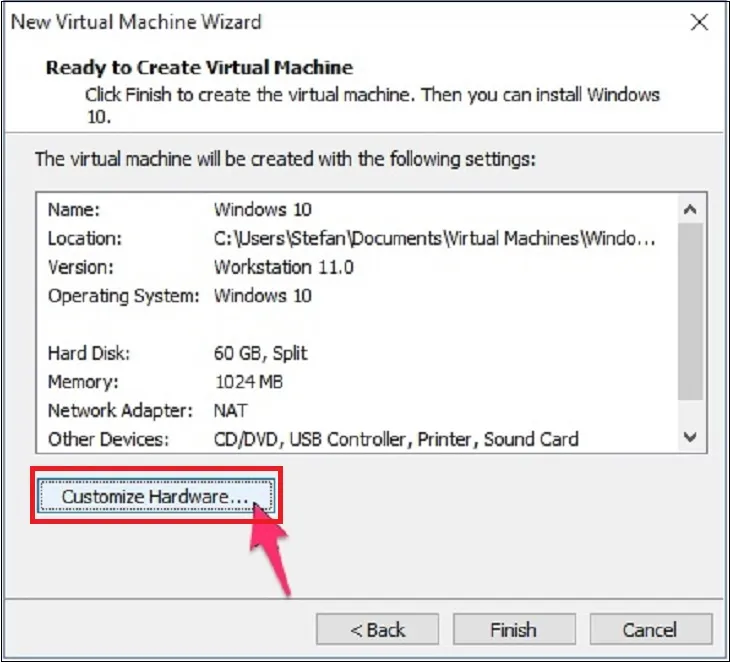This screenshot has width=730, height=662.
Task: Click the 'Hard Disk:' label
Action: [x=89, y=353]
